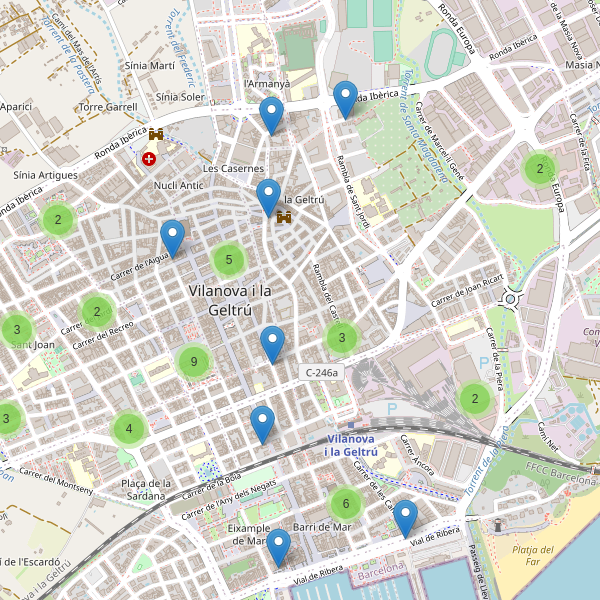Click the lighthouse icon near Platja del Far
Viewport: 600px width, 600px height.
point(498,525)
